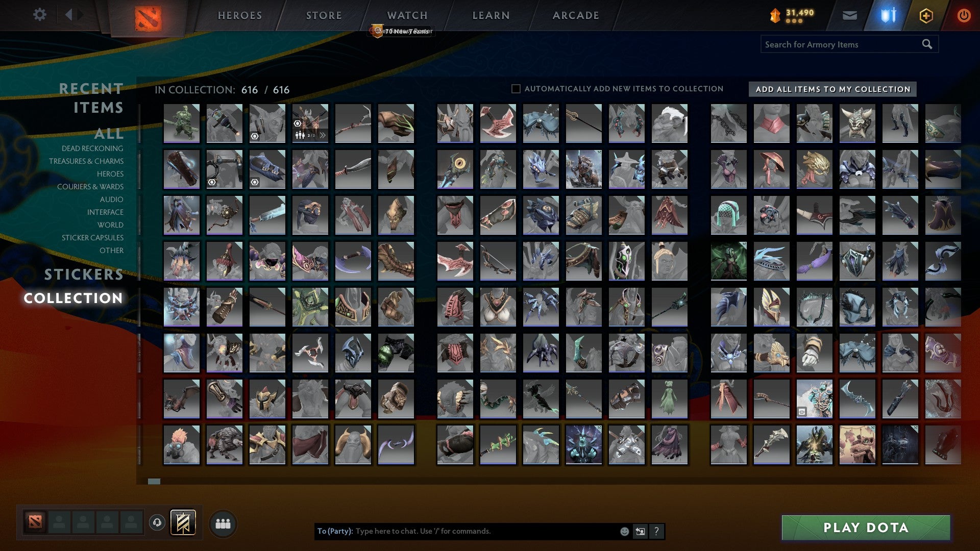Click the power button to exit
980x551 pixels.
[x=964, y=15]
